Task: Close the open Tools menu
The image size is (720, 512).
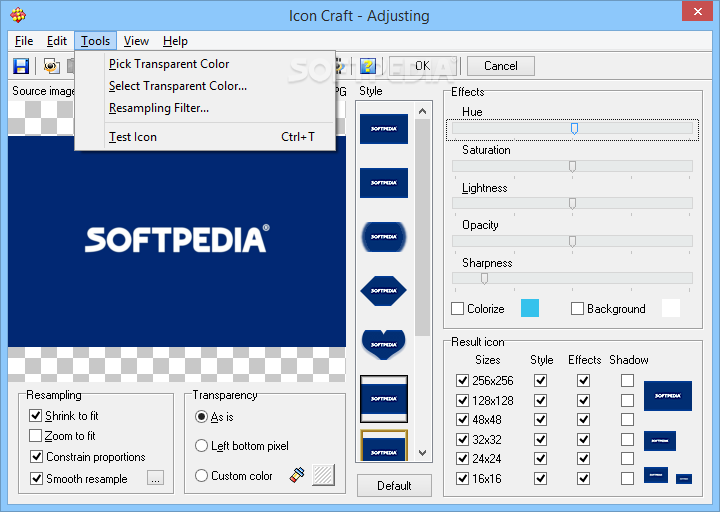Action: pyautogui.click(x=96, y=41)
